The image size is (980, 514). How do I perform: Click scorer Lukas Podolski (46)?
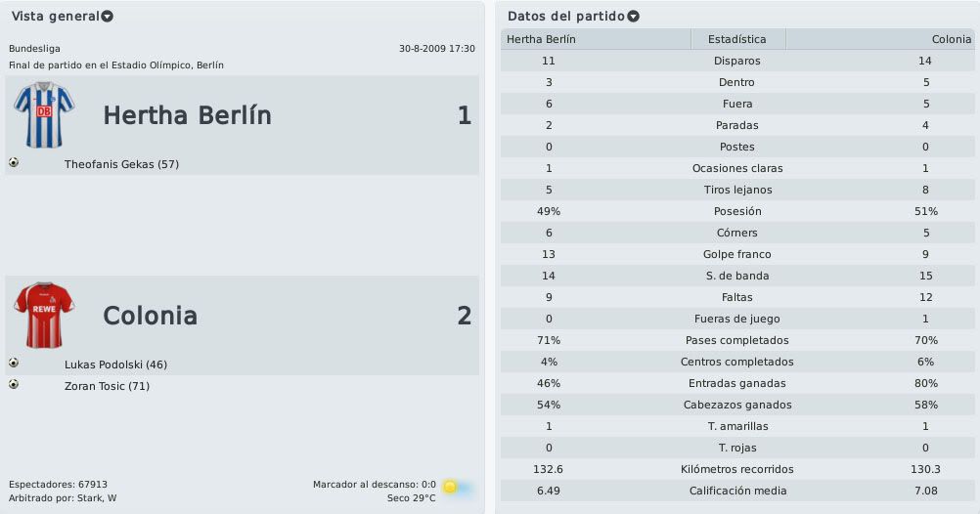(115, 364)
